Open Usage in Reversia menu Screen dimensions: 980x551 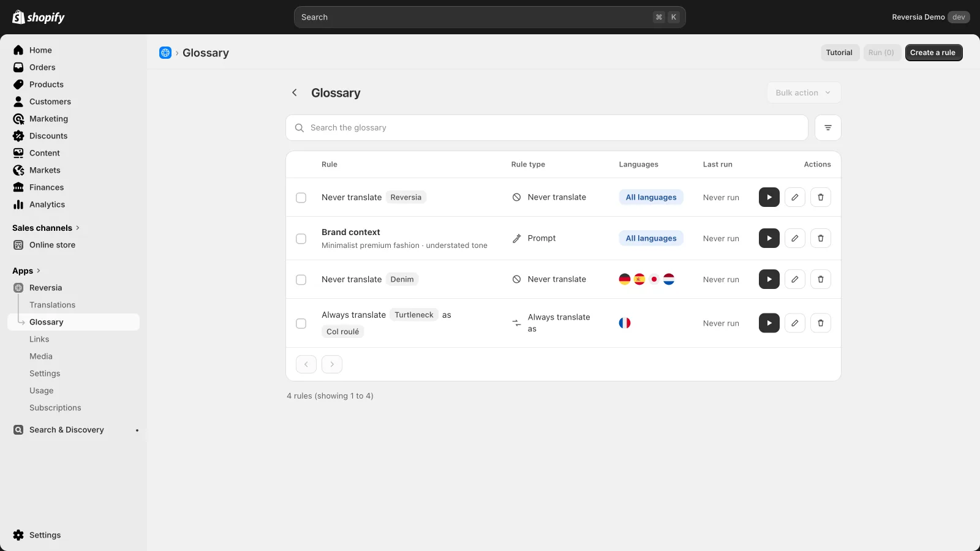click(42, 391)
